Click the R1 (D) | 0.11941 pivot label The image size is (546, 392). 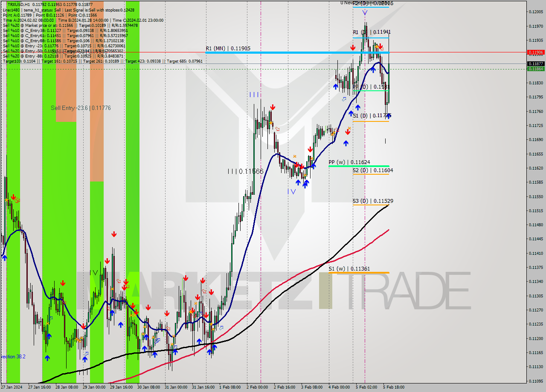372,32
